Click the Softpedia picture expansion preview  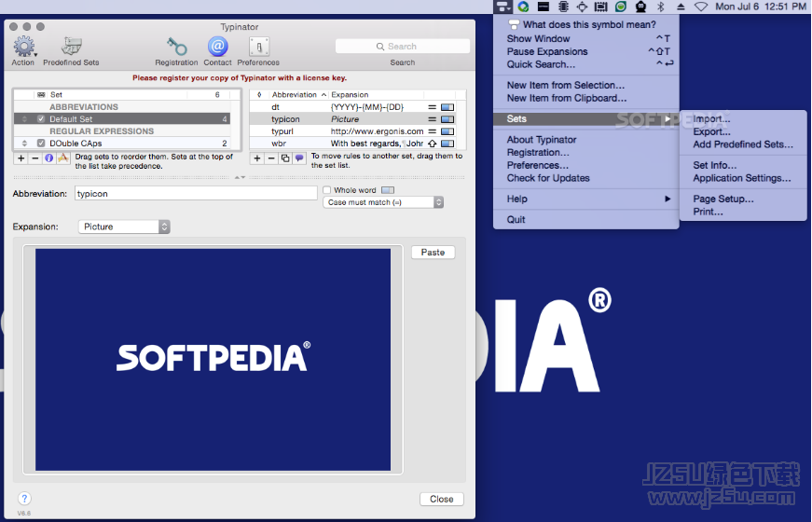pos(213,360)
